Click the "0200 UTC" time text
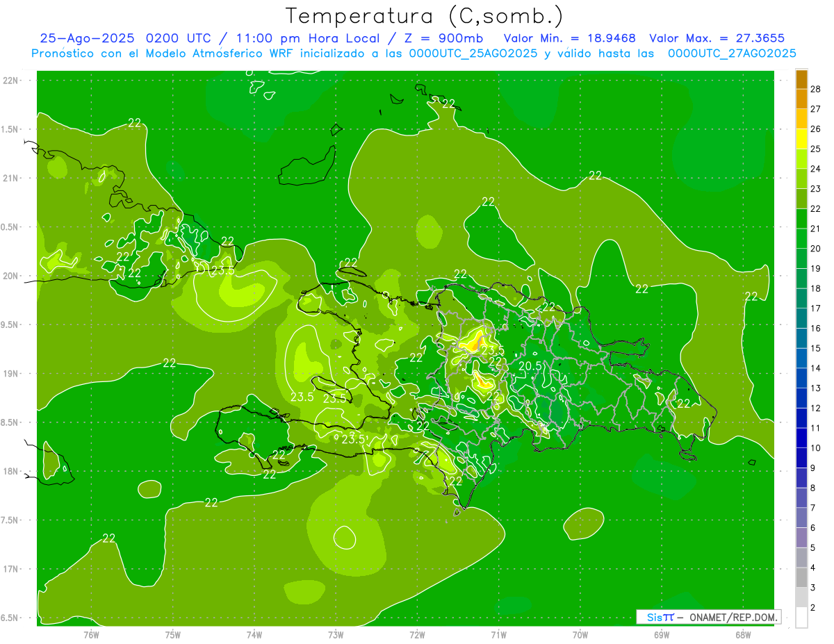This screenshot has width=834, height=644. pos(179,38)
